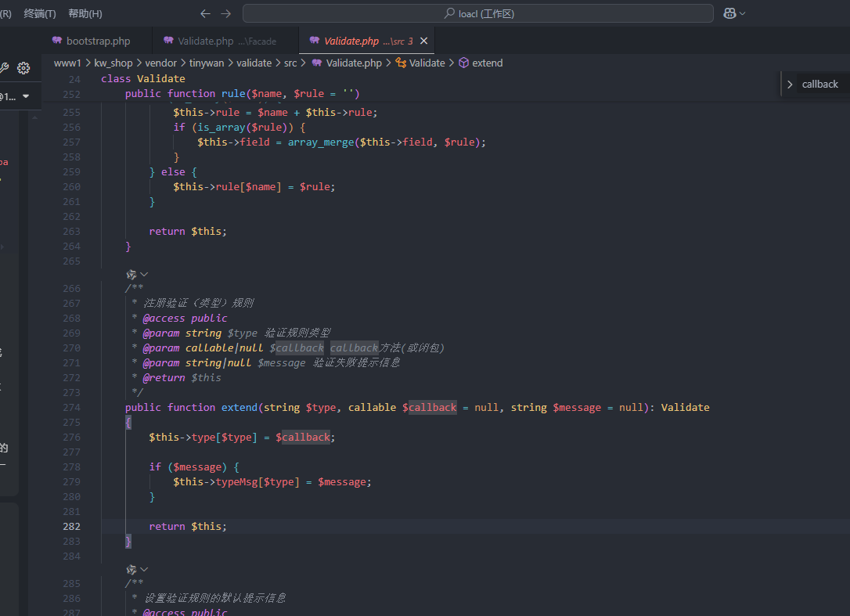Open the 帮助(H) menu
This screenshot has width=850, height=616.
pyautogui.click(x=85, y=13)
